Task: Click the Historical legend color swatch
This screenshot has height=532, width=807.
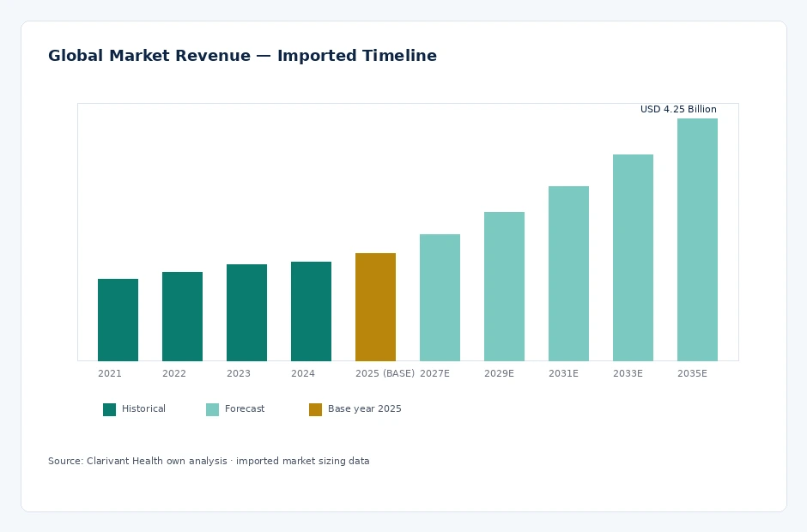Action: (x=109, y=409)
